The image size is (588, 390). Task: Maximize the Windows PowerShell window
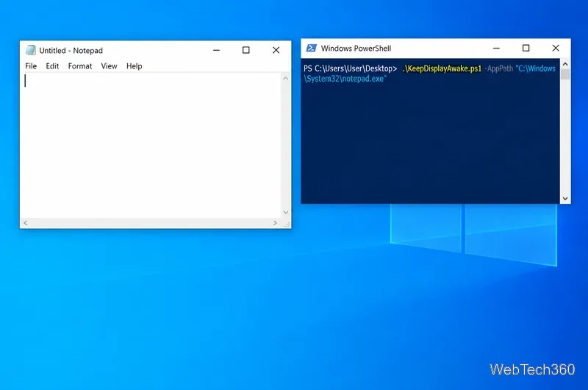click(526, 48)
